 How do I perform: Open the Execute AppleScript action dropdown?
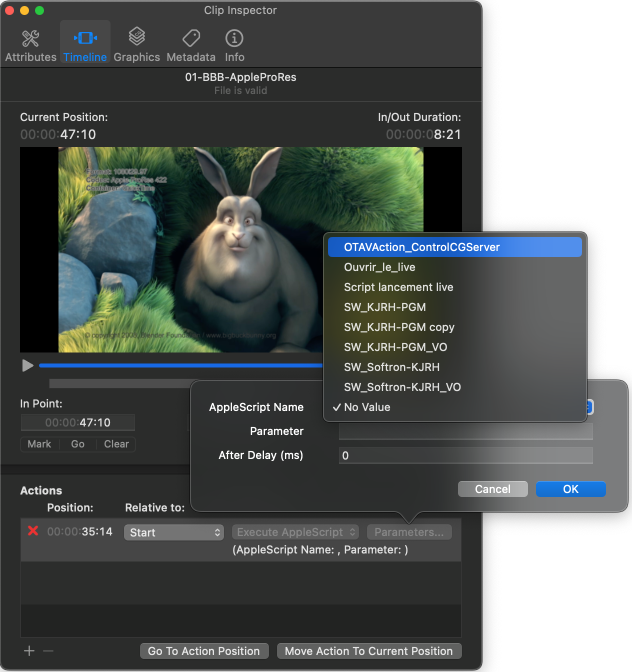(x=295, y=532)
